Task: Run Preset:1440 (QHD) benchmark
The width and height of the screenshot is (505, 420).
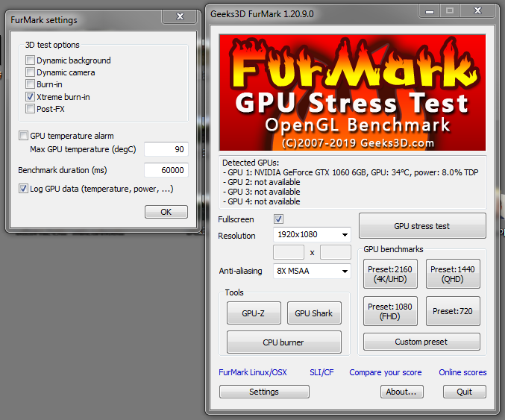Action: tap(453, 274)
